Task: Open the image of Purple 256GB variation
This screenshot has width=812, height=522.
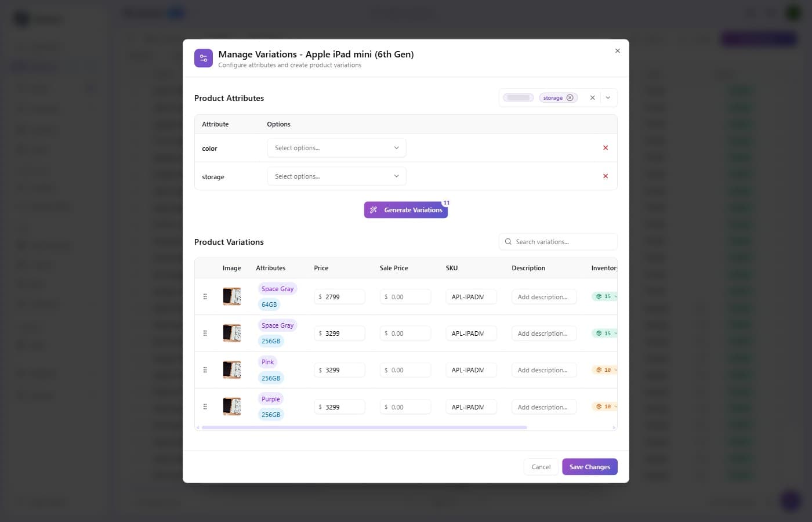Action: click(232, 407)
